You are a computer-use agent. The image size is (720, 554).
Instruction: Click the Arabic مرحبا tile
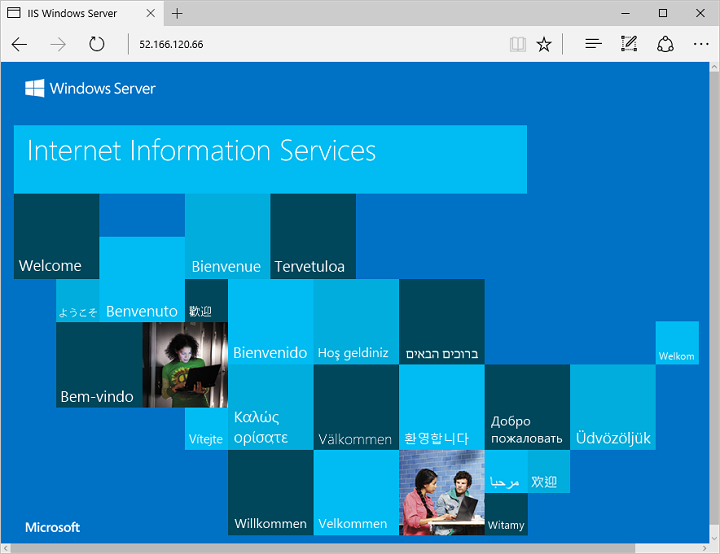coord(506,471)
